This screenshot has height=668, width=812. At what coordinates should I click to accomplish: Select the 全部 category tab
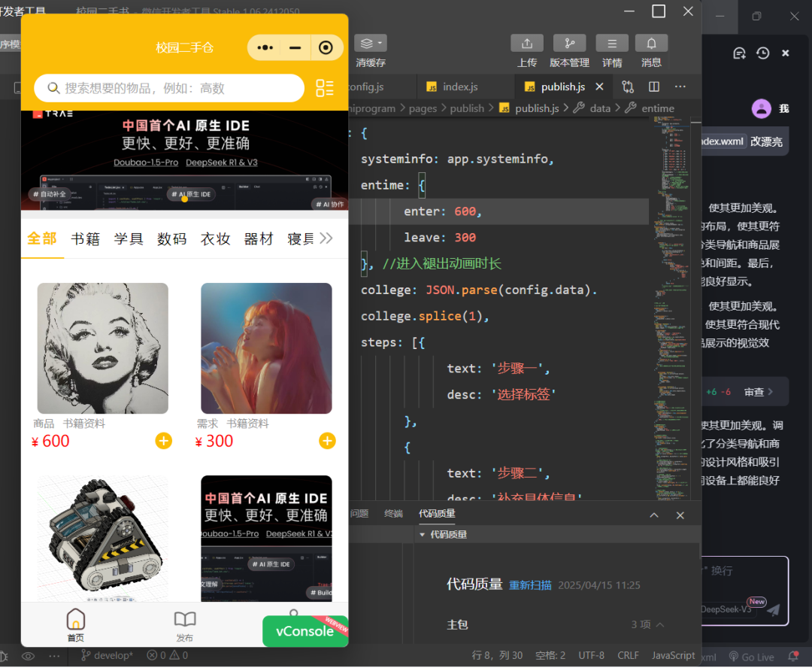click(x=42, y=238)
